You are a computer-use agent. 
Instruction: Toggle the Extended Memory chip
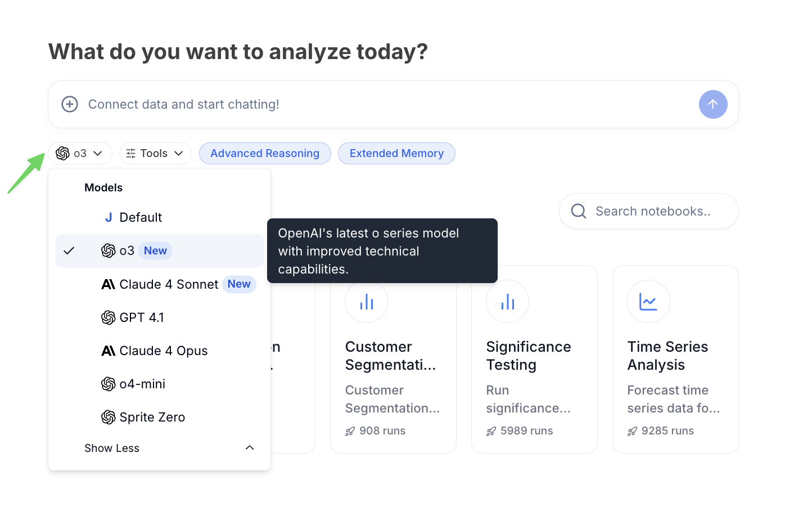pyautogui.click(x=396, y=153)
